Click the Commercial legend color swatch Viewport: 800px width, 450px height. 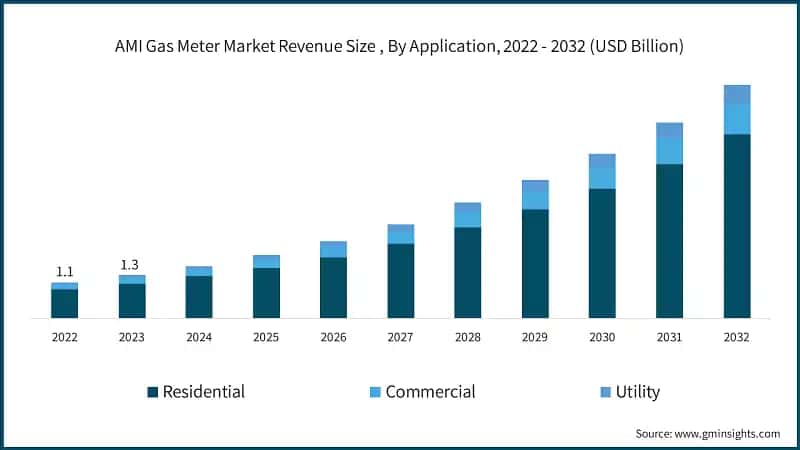click(375, 392)
